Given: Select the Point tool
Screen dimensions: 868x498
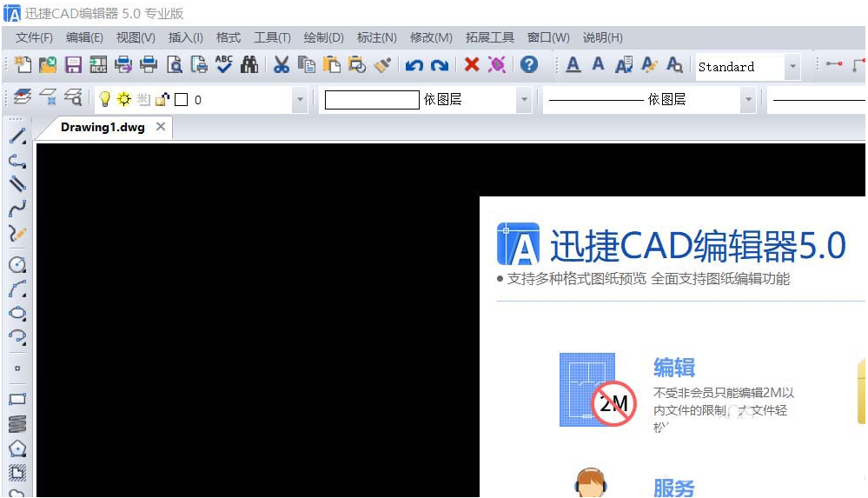Looking at the screenshot, I should (17, 368).
